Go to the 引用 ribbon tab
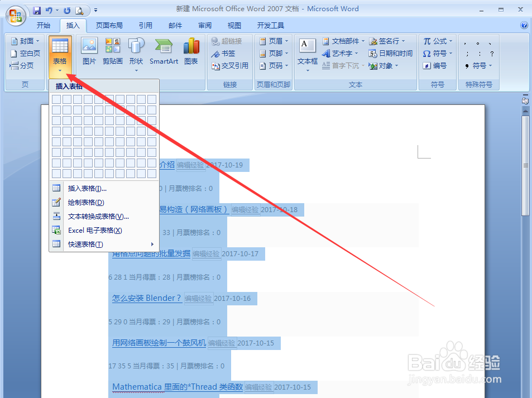The width and height of the screenshot is (532, 398). (x=146, y=26)
